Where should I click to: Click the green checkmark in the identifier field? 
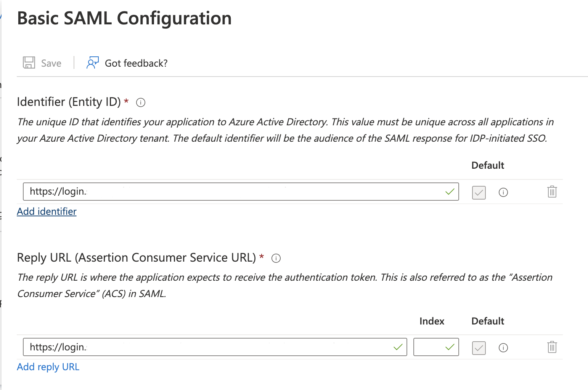point(450,192)
